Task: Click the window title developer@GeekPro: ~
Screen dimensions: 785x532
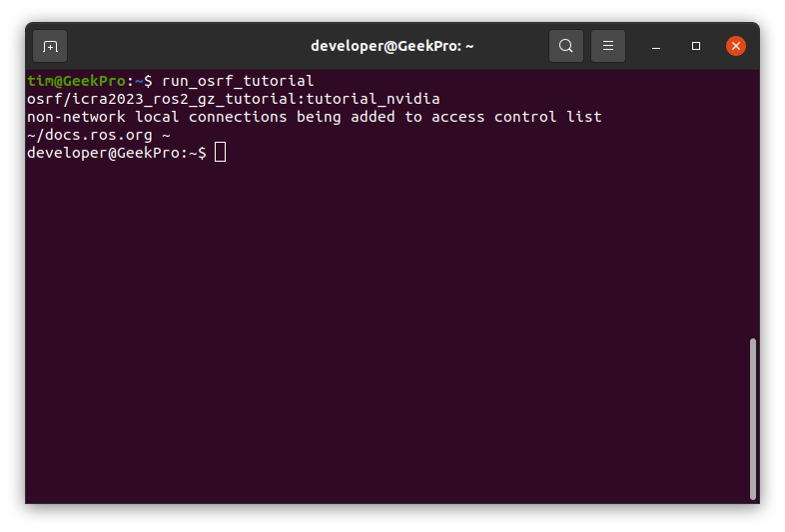Action: pyautogui.click(x=392, y=46)
